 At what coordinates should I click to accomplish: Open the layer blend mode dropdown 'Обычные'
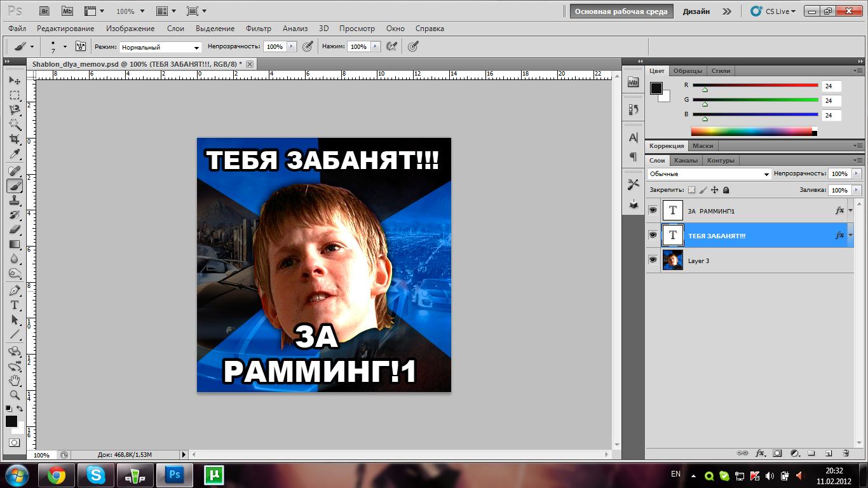[709, 173]
